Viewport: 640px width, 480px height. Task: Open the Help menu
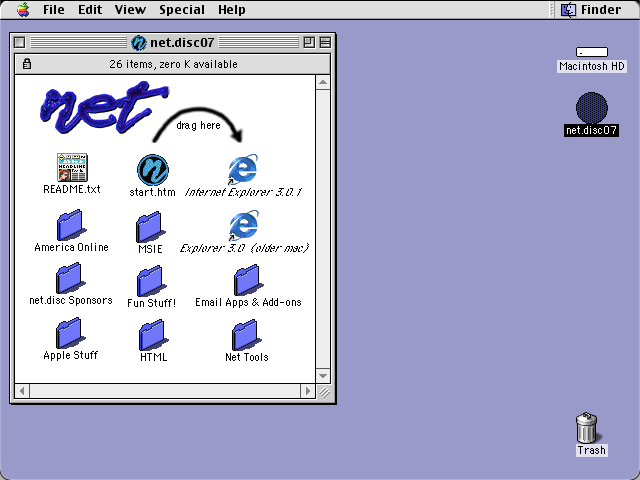click(231, 9)
